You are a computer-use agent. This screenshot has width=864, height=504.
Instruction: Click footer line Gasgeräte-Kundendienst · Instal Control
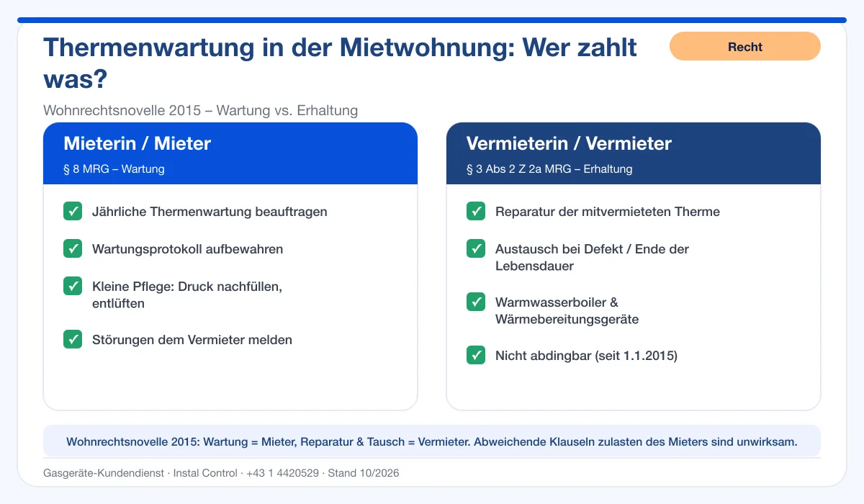point(221,473)
